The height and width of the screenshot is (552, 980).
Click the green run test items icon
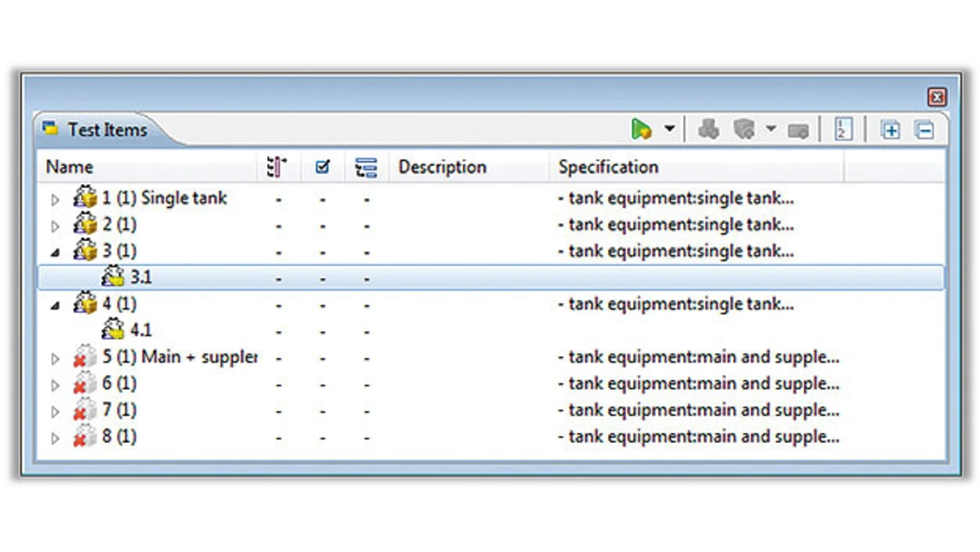coord(641,129)
